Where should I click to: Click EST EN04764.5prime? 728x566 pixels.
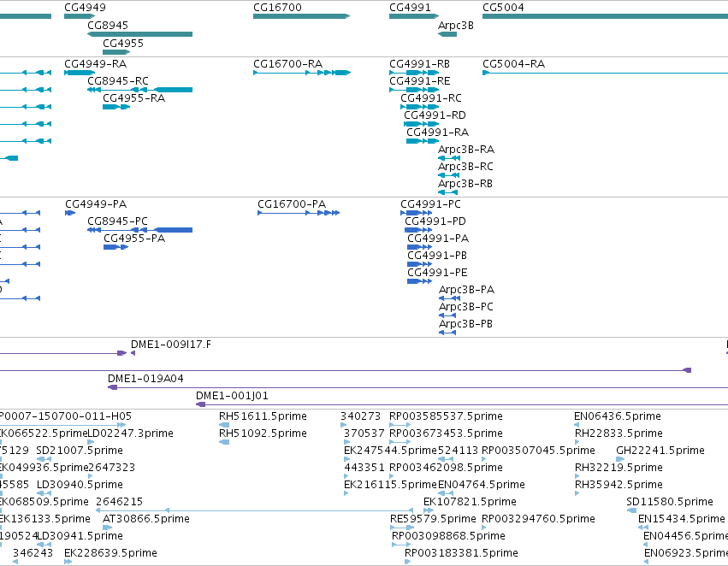[481, 485]
